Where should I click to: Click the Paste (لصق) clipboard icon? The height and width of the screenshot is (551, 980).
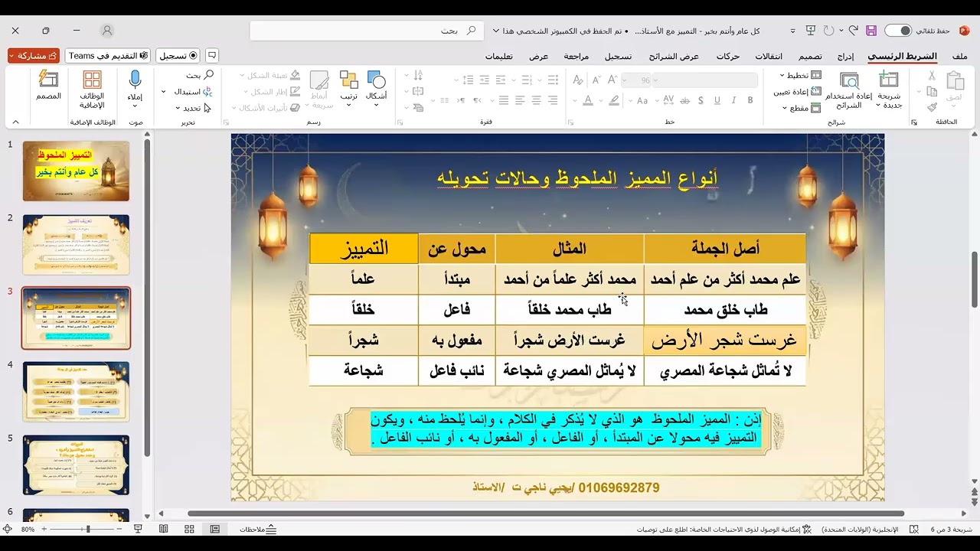point(955,81)
